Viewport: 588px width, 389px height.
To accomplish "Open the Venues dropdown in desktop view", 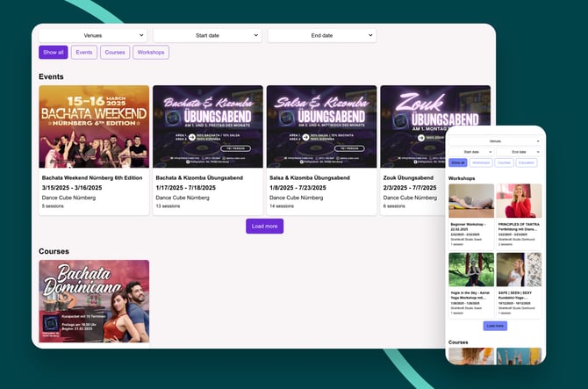I will [92, 35].
